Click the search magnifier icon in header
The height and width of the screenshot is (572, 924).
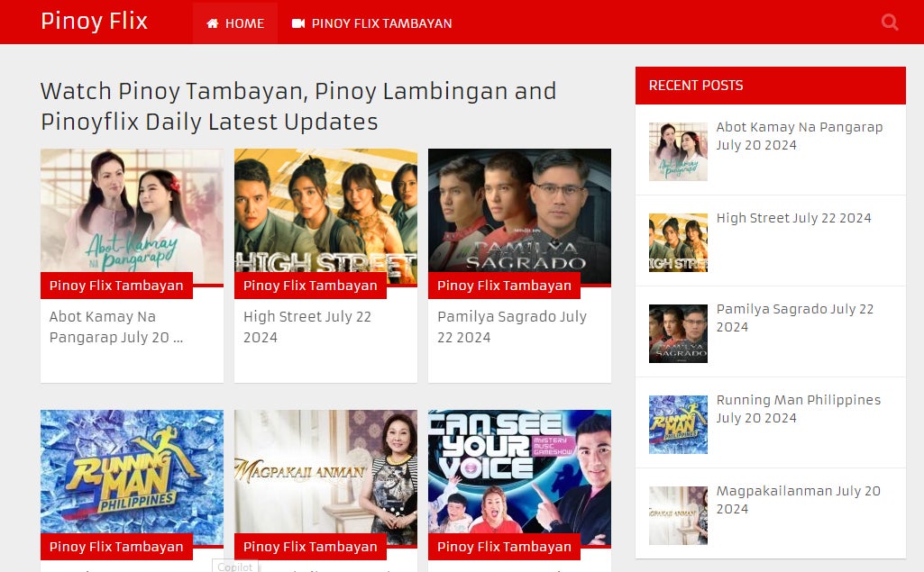(x=890, y=23)
